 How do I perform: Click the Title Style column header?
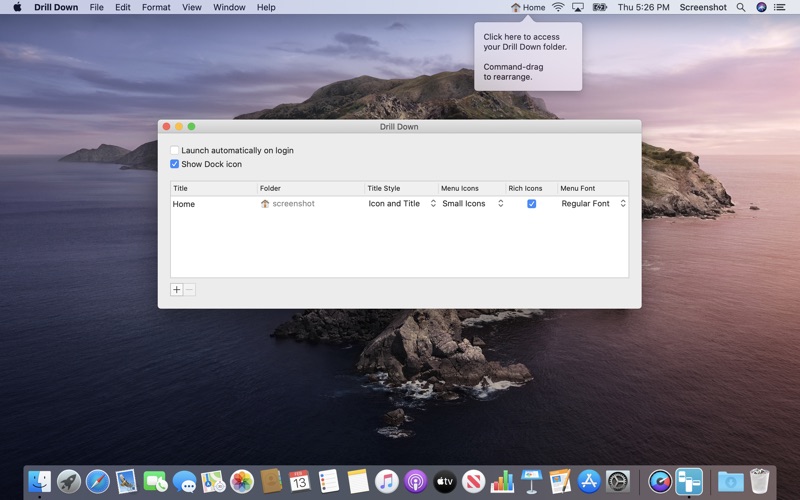(402, 188)
